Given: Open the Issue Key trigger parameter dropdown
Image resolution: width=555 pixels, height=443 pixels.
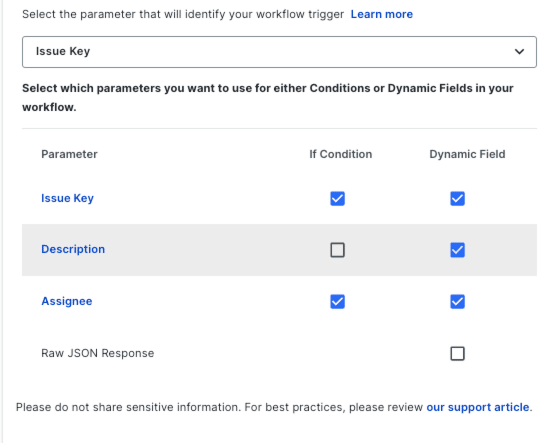Looking at the screenshot, I should click(279, 52).
